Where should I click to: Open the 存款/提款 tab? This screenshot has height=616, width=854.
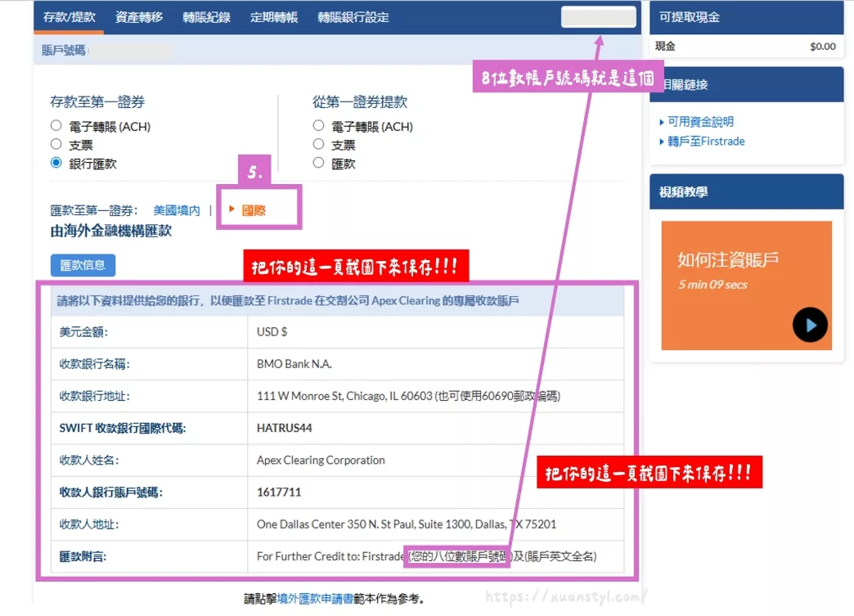coord(70,17)
